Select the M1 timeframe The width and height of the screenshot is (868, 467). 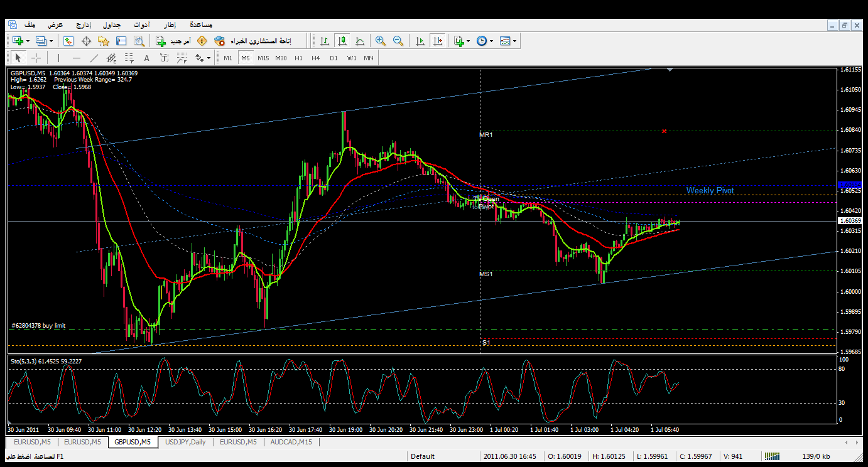228,58
